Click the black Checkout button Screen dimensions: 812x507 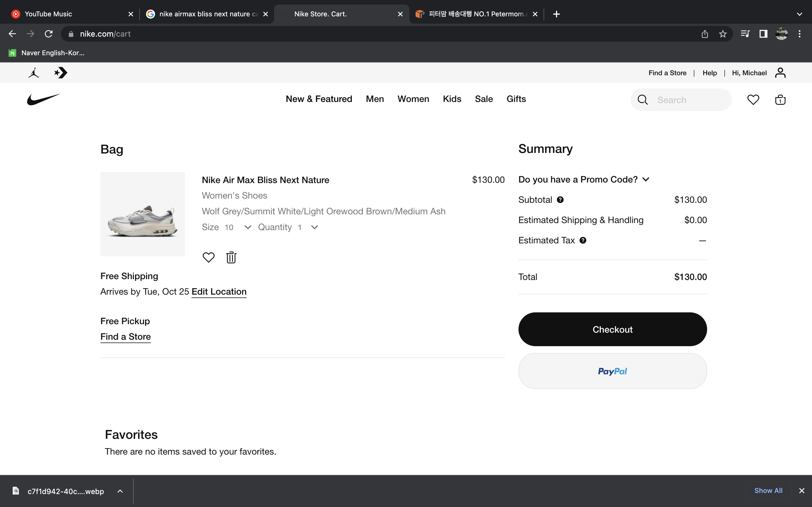coord(612,329)
